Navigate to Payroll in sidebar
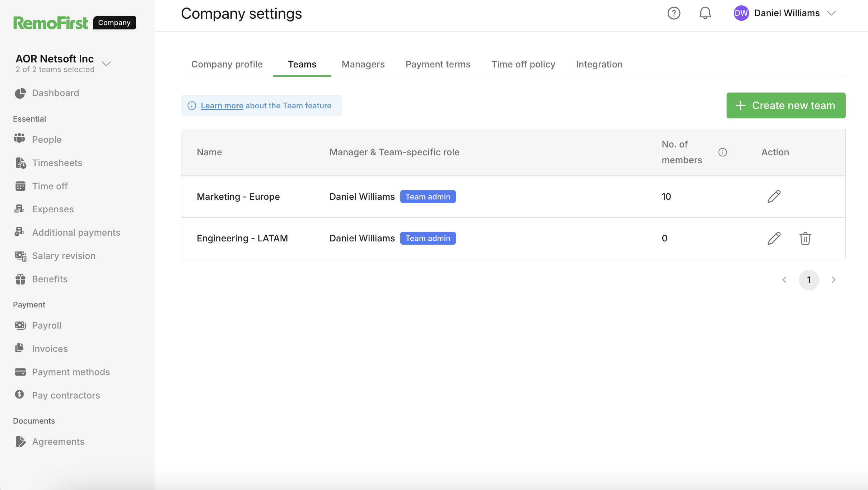The image size is (868, 490). point(47,325)
